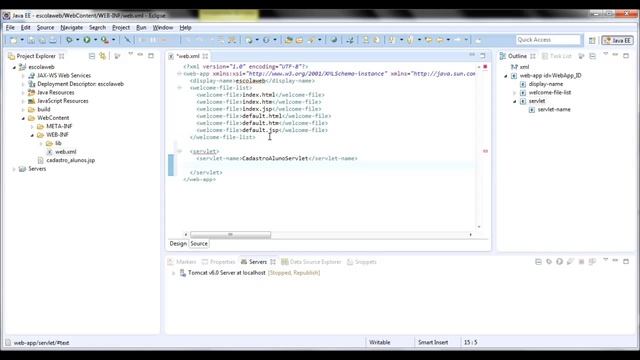This screenshot has width=640, height=360.
Task: Switch to the Snippets tab
Action: [362, 262]
